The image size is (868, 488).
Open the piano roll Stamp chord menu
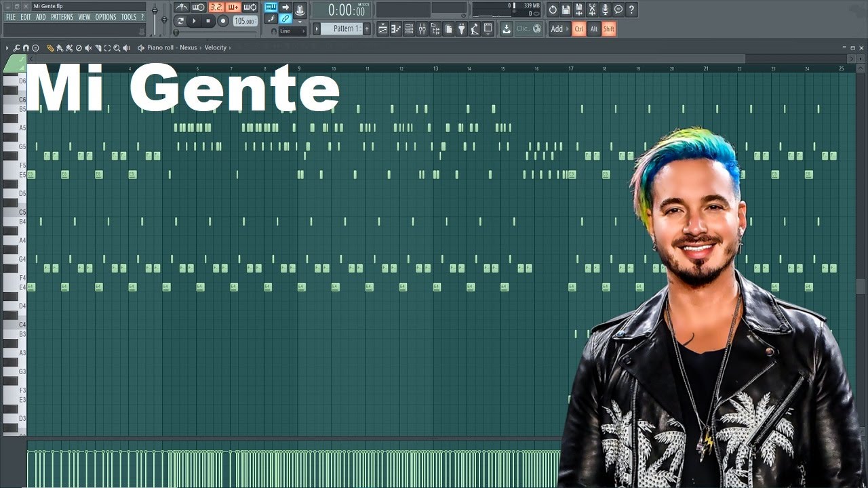click(x=35, y=47)
